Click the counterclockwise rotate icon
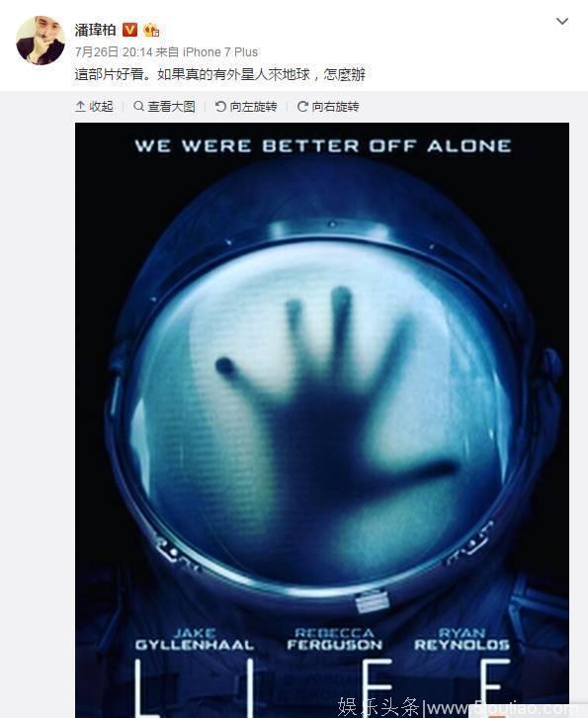This screenshot has height=718, width=588. point(220,106)
